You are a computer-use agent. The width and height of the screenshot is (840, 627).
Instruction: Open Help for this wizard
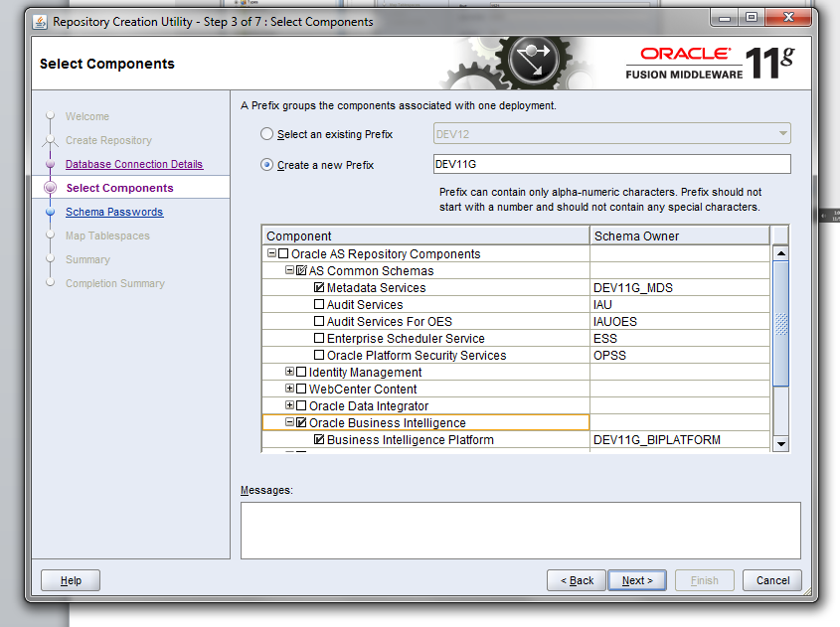pos(71,580)
